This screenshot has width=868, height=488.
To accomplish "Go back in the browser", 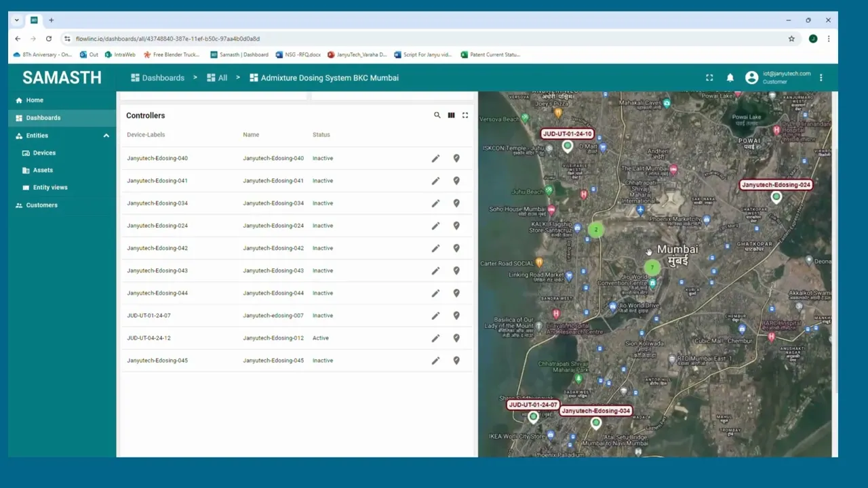I will click(18, 39).
